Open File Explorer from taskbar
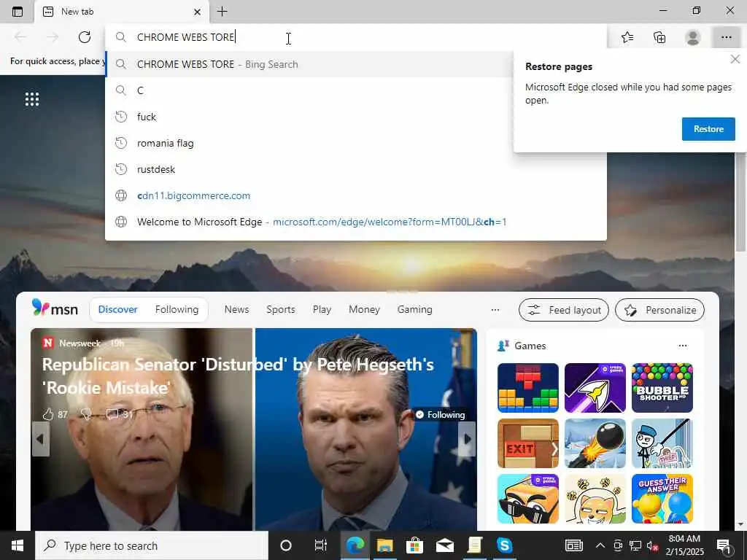This screenshot has width=747, height=560. click(384, 545)
